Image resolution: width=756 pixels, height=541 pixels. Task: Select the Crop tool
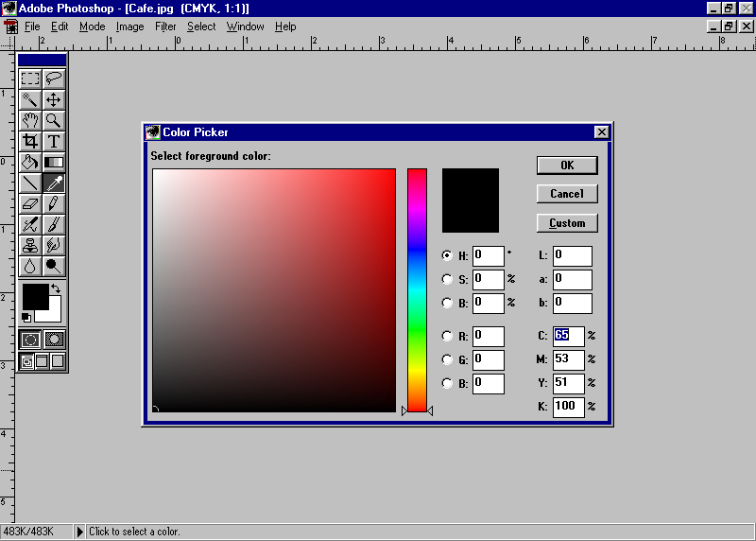click(x=30, y=142)
